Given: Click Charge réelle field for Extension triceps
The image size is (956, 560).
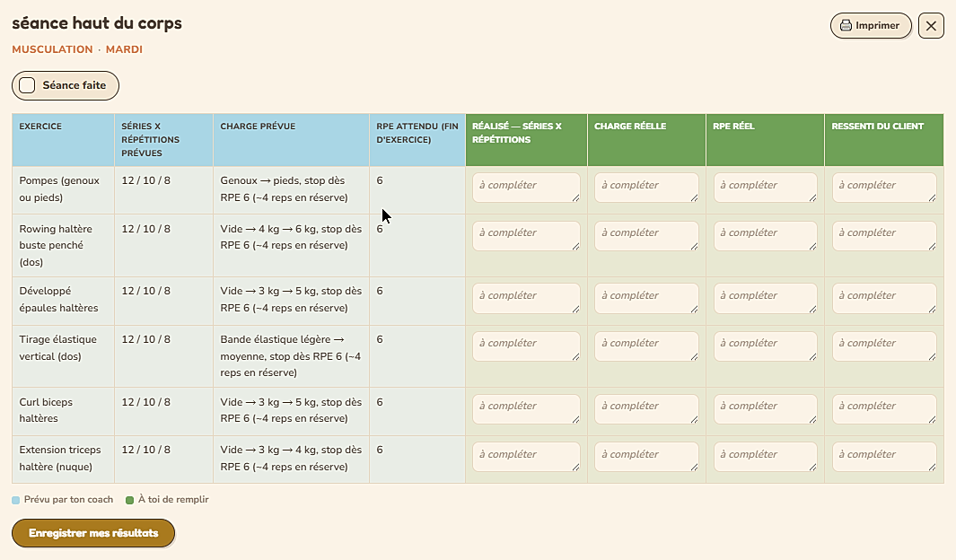Looking at the screenshot, I should click(x=646, y=457).
